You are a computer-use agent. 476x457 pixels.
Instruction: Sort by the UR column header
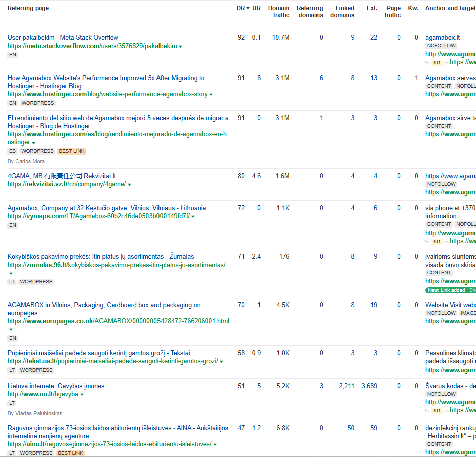(256, 8)
